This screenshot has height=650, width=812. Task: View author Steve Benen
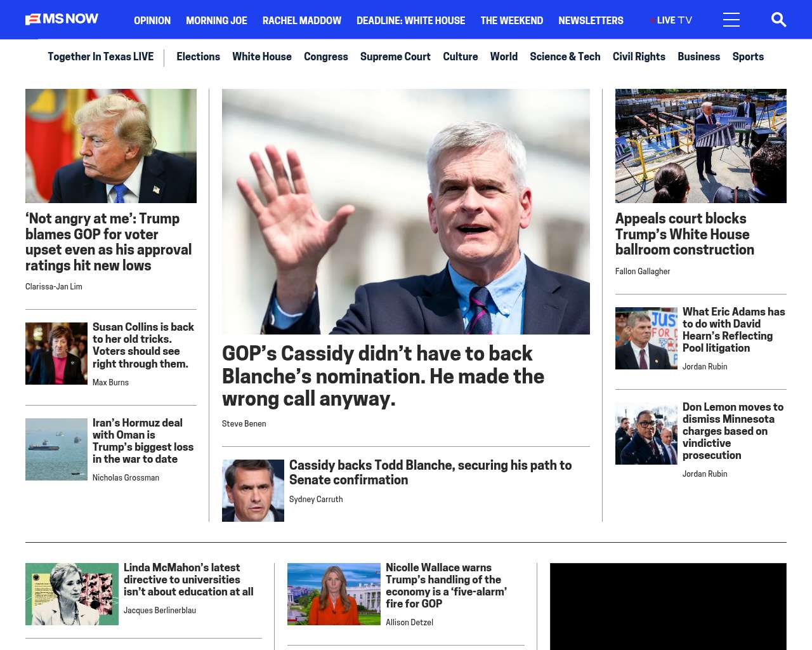(244, 424)
